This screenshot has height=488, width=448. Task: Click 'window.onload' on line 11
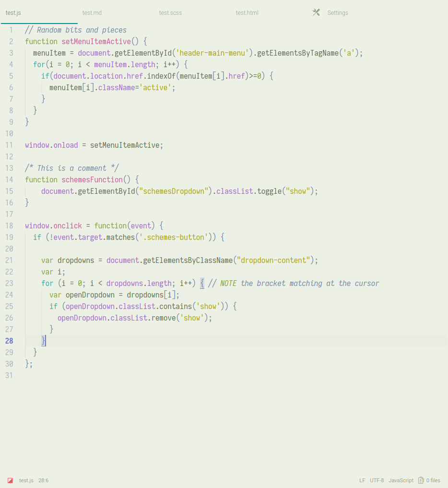(x=51, y=145)
